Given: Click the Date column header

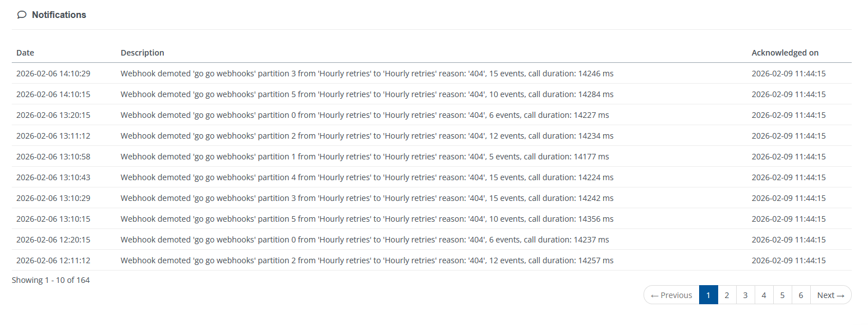Looking at the screenshot, I should [x=25, y=53].
